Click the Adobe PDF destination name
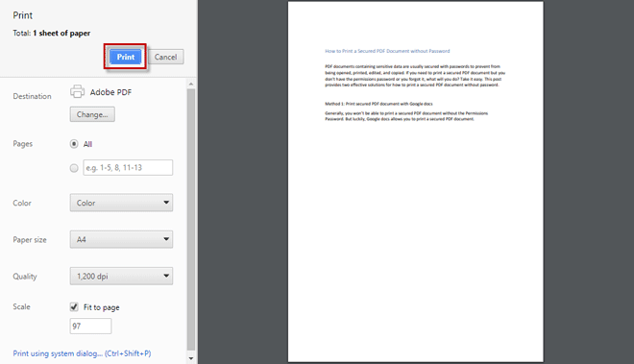This screenshot has height=364, width=634. pyautogui.click(x=110, y=92)
